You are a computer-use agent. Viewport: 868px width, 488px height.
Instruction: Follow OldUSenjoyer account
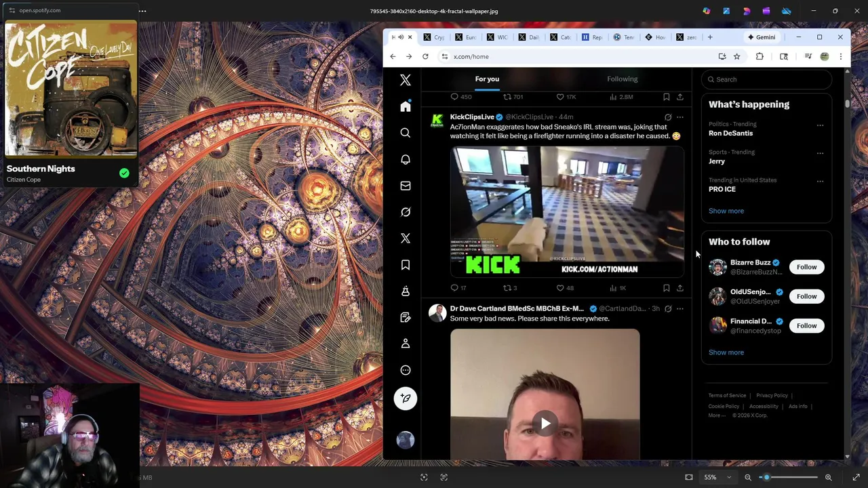806,296
